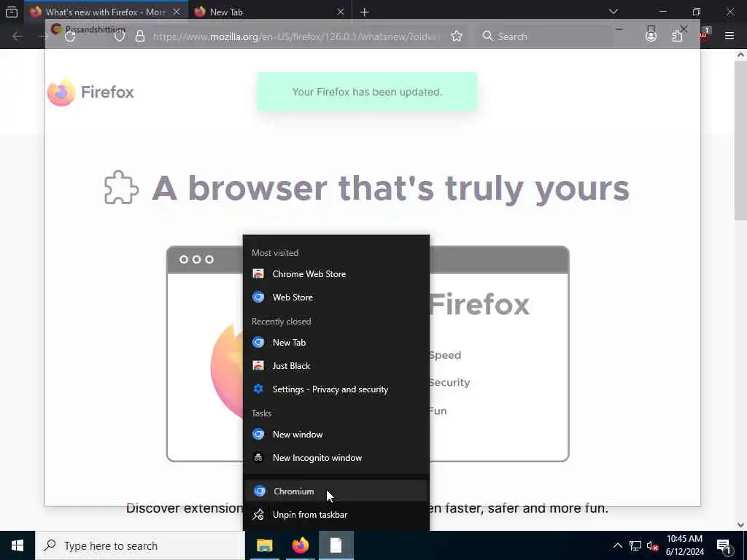The image size is (747, 560).
Task: Click the gear icon beside Settings entry
Action: click(x=258, y=389)
